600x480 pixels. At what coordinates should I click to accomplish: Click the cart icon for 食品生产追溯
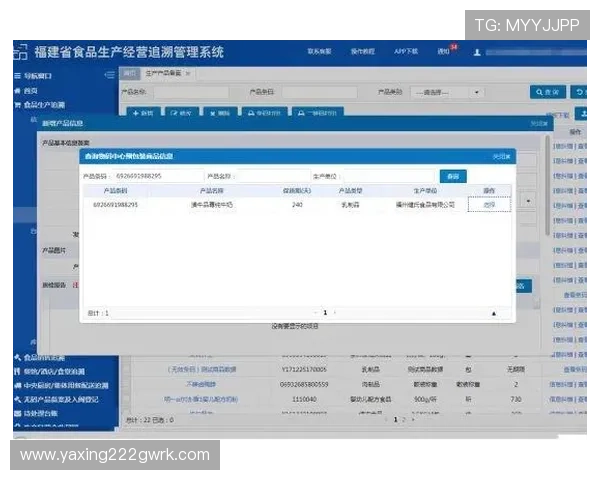(17, 104)
